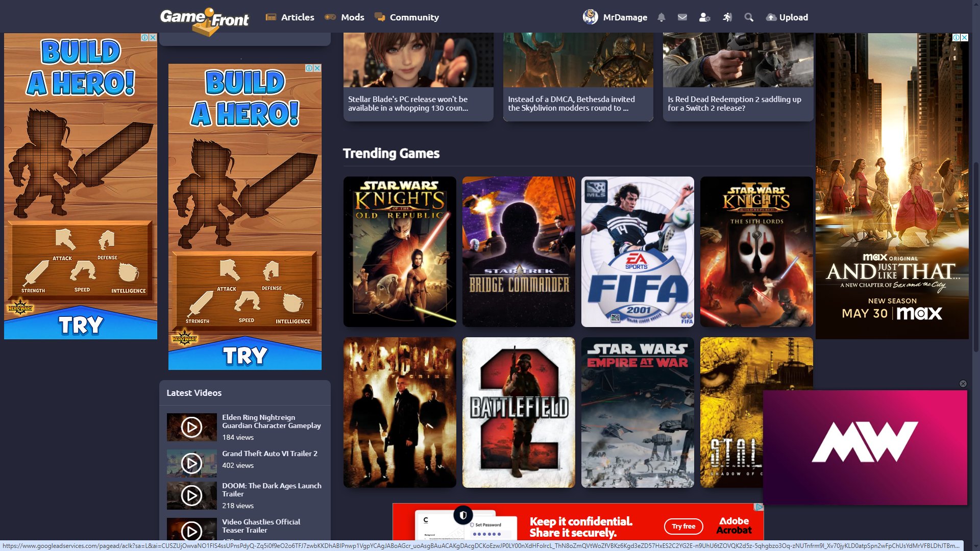Click the Latest Videos heading

point(194,393)
